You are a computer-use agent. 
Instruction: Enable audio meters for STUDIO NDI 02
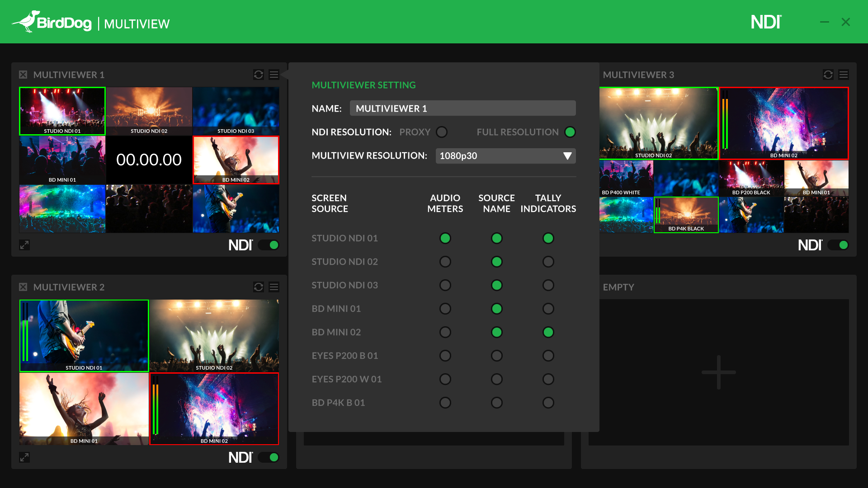point(445,262)
